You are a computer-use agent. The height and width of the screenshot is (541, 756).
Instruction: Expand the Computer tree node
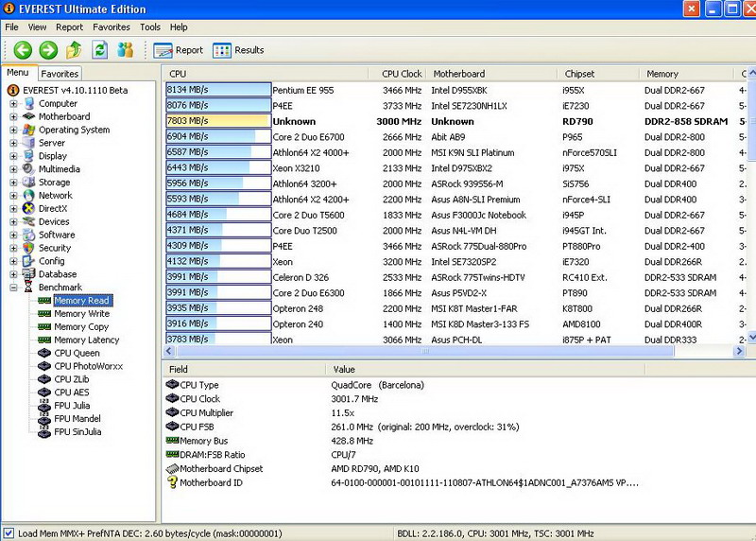click(13, 104)
